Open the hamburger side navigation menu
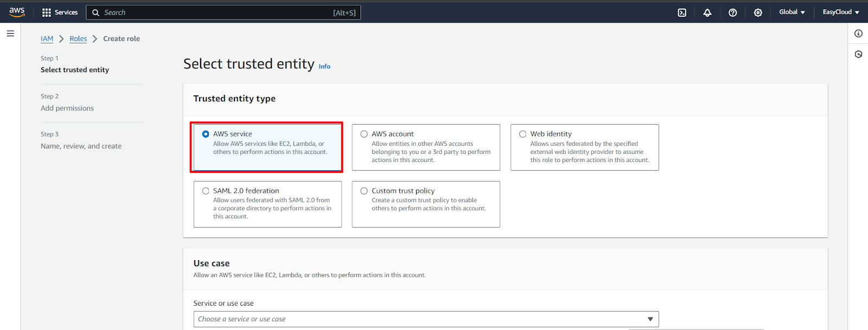 [10, 34]
